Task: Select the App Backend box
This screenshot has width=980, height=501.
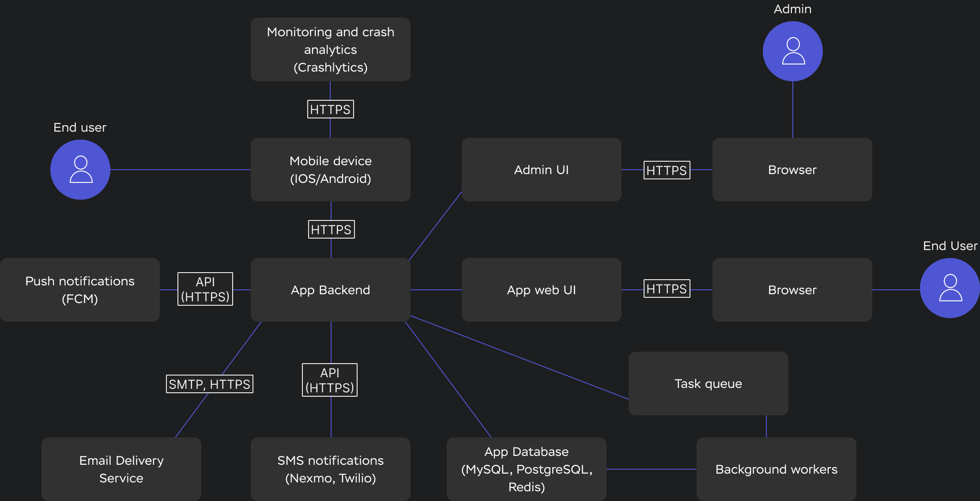Action: coord(330,290)
